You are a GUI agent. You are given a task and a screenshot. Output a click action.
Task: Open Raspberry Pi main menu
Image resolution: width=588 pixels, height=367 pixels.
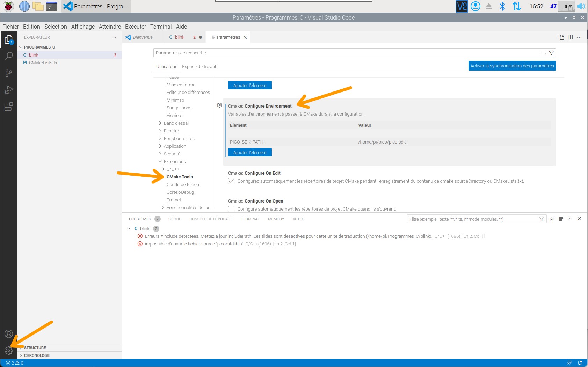(x=8, y=6)
